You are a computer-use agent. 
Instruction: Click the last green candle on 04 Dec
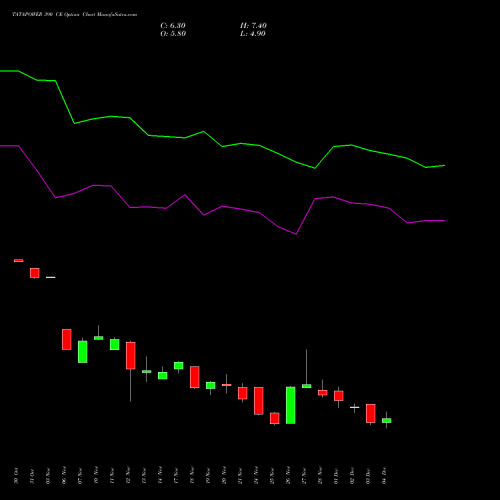387,420
